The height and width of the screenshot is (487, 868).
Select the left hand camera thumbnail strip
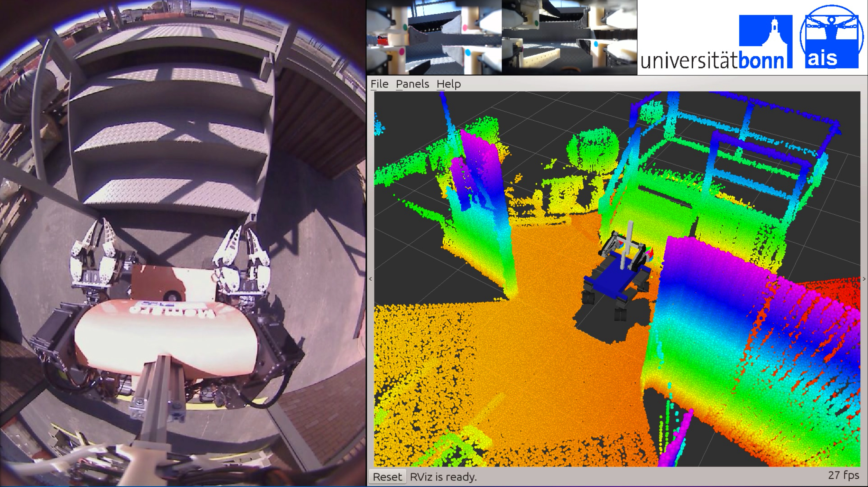click(434, 37)
